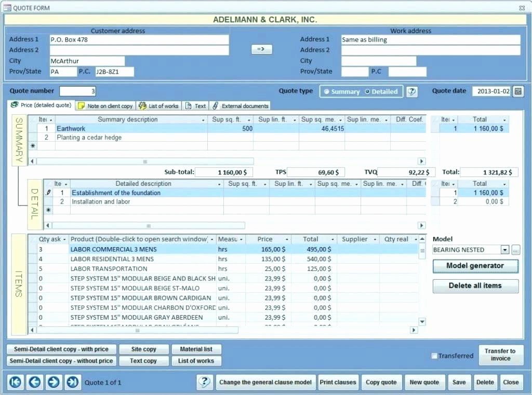
Task: Click the blue arrow button to copy customer address
Action: coord(261,49)
